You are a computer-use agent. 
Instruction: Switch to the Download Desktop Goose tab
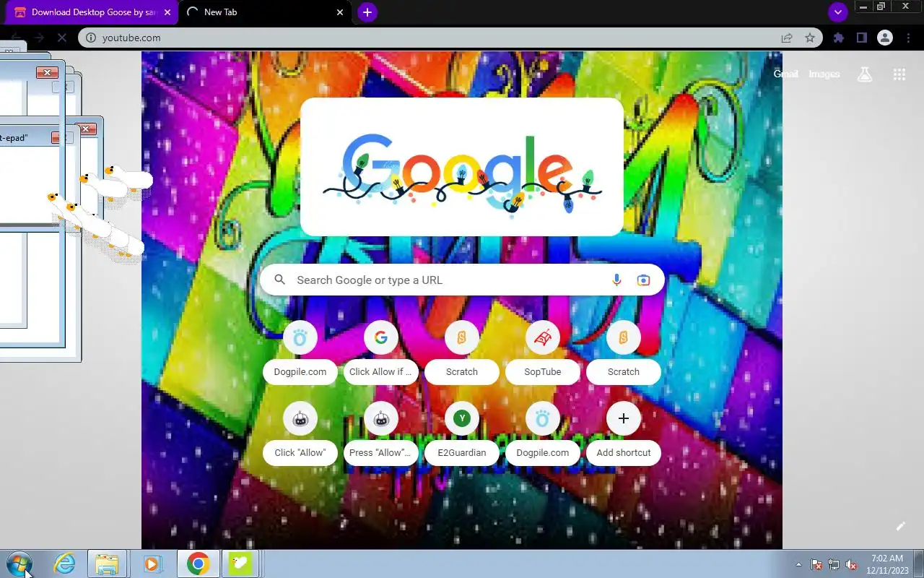90,12
